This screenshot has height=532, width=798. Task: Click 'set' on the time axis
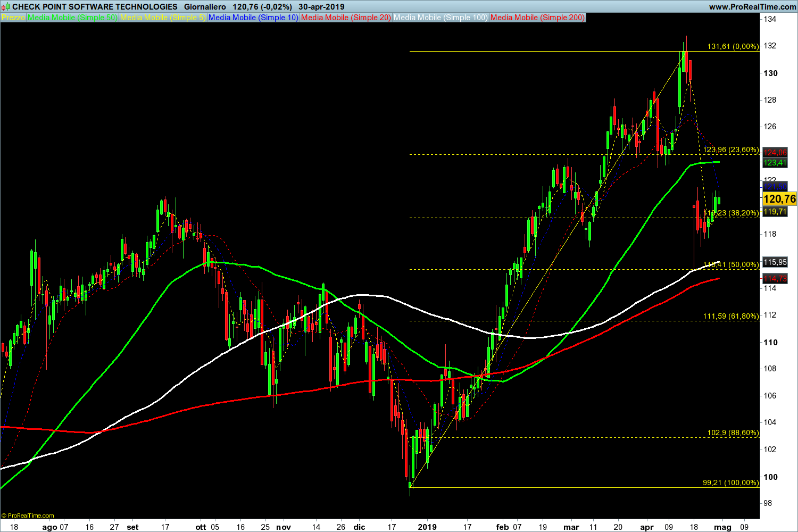[x=133, y=527]
